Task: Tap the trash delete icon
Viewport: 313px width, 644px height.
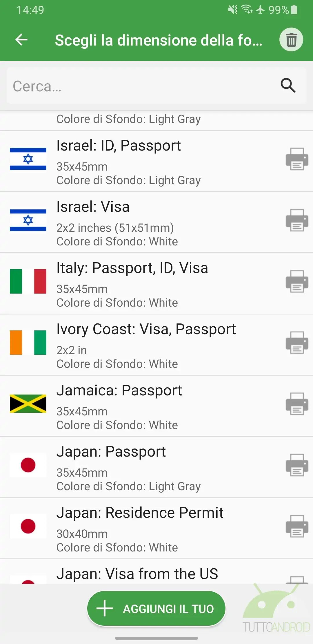Action: coord(291,40)
